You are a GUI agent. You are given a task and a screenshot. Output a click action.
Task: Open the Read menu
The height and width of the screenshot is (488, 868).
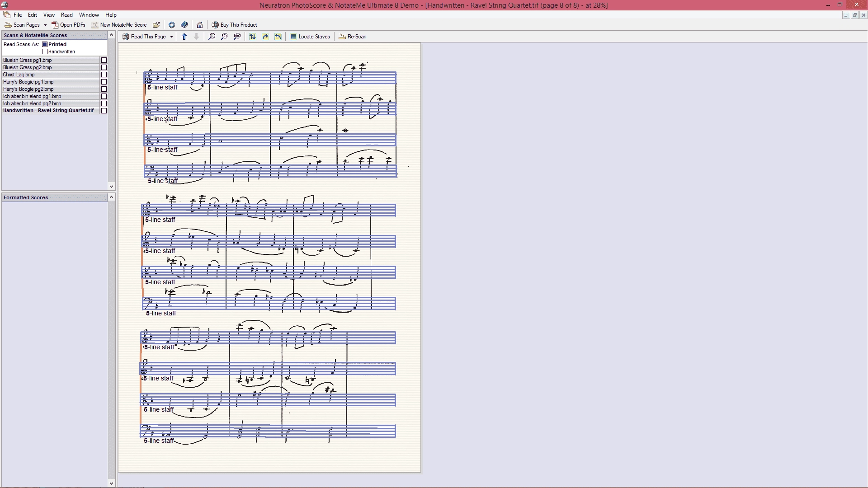click(67, 15)
